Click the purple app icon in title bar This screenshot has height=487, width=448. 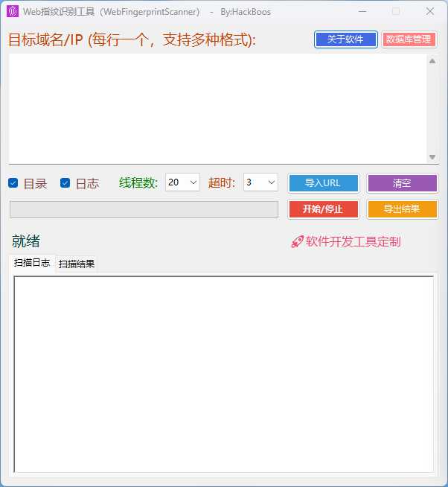click(13, 11)
